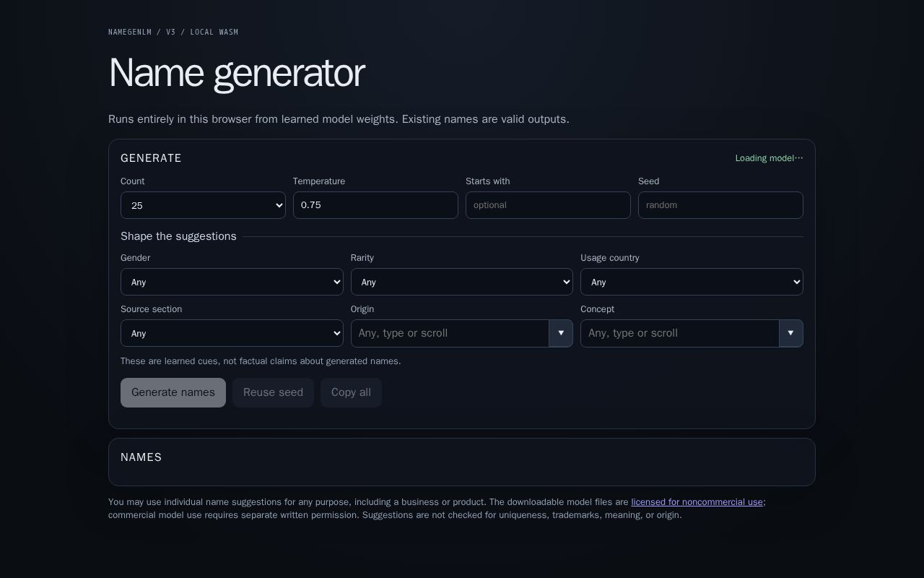Click the Runs entirely in this browser text

[x=339, y=119]
